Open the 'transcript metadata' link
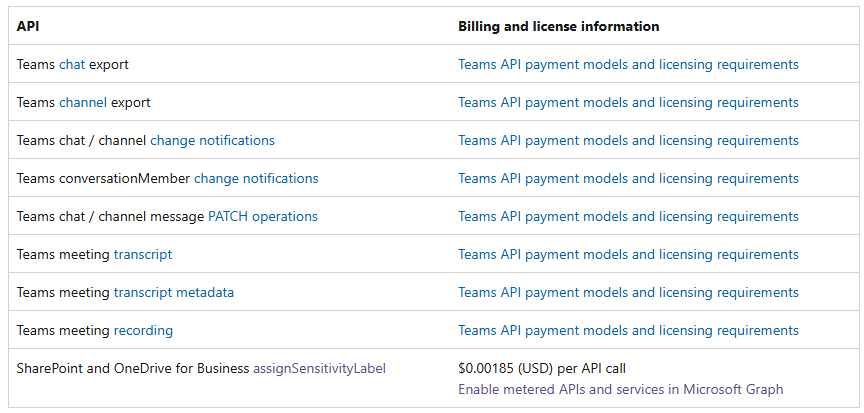 coord(174,292)
